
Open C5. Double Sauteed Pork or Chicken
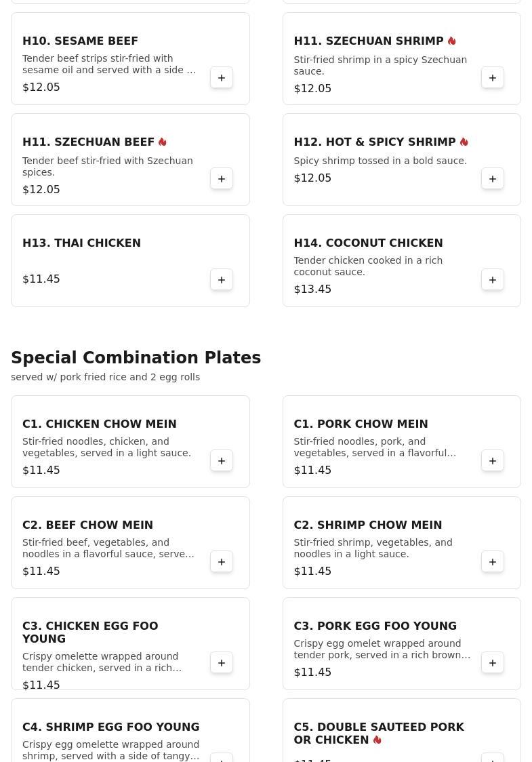click(378, 733)
